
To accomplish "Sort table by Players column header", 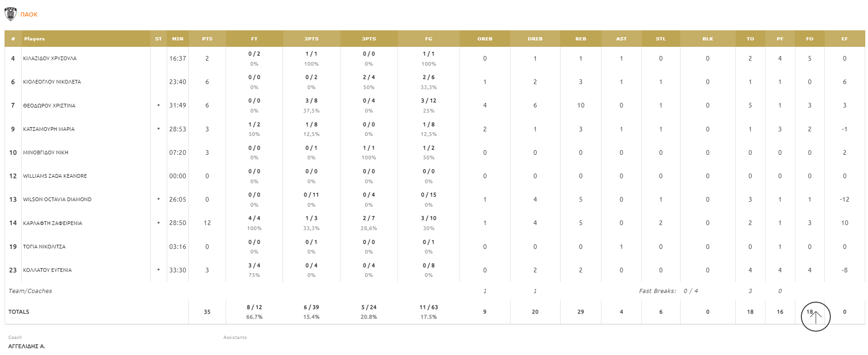I will [x=34, y=39].
